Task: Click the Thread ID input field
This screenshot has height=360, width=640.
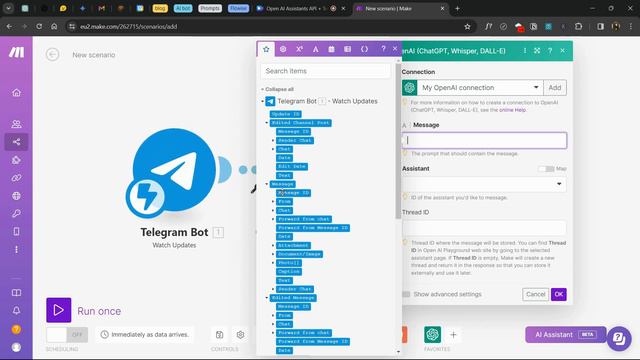Action: [484, 228]
